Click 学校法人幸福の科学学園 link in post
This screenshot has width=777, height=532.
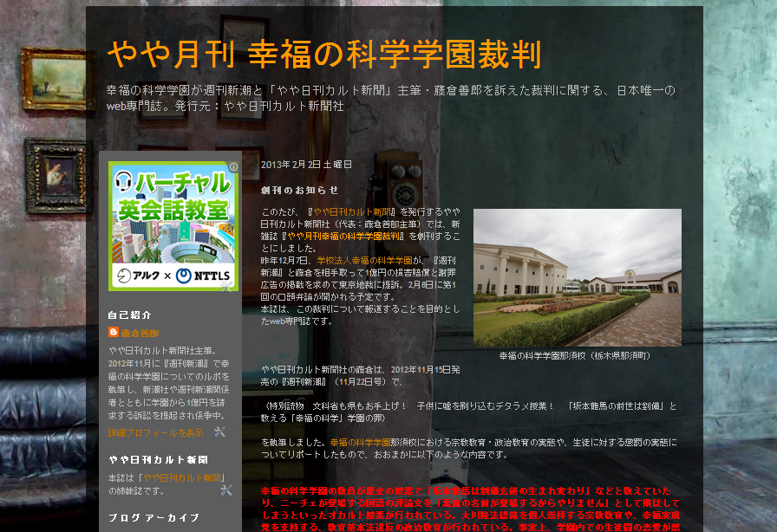365,261
